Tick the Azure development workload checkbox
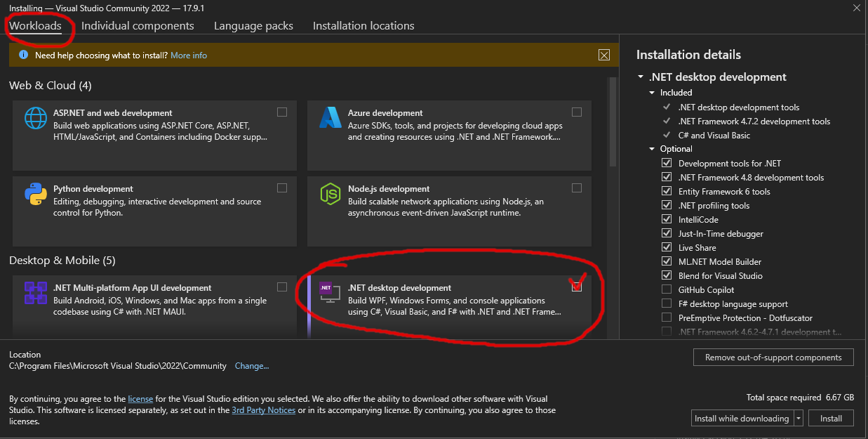868x439 pixels. (x=577, y=112)
